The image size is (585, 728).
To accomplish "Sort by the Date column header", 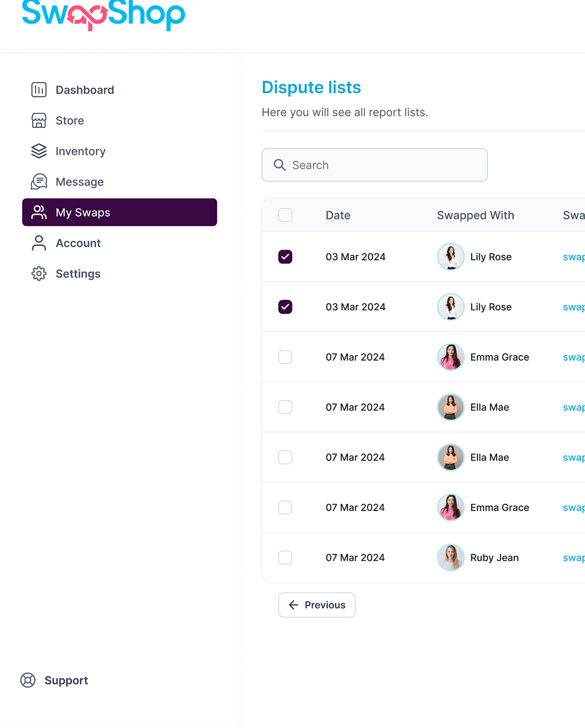I will point(338,216).
